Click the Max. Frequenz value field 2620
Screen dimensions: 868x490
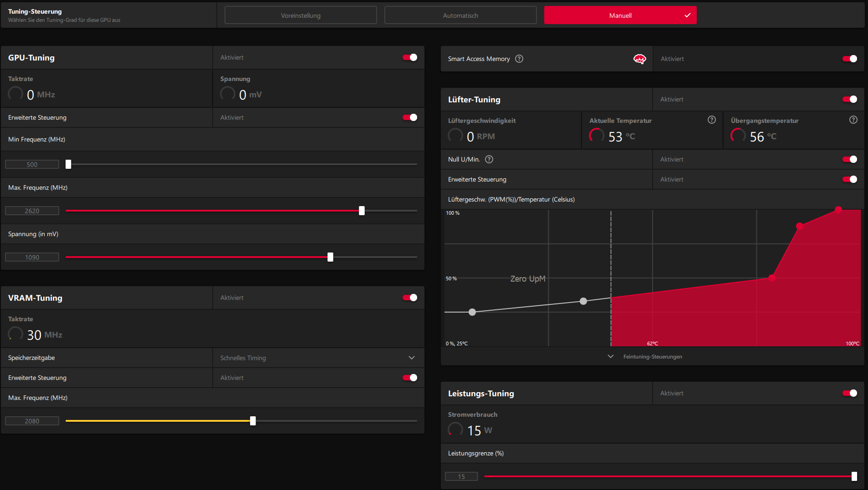pos(32,211)
